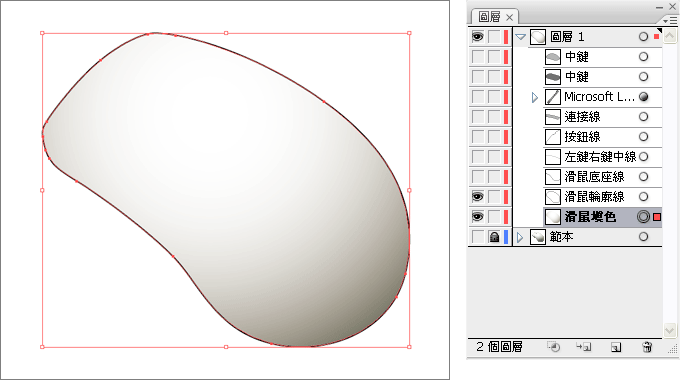Click target circle of 滑鼠輪廓線
The image size is (680, 380).
644,197
